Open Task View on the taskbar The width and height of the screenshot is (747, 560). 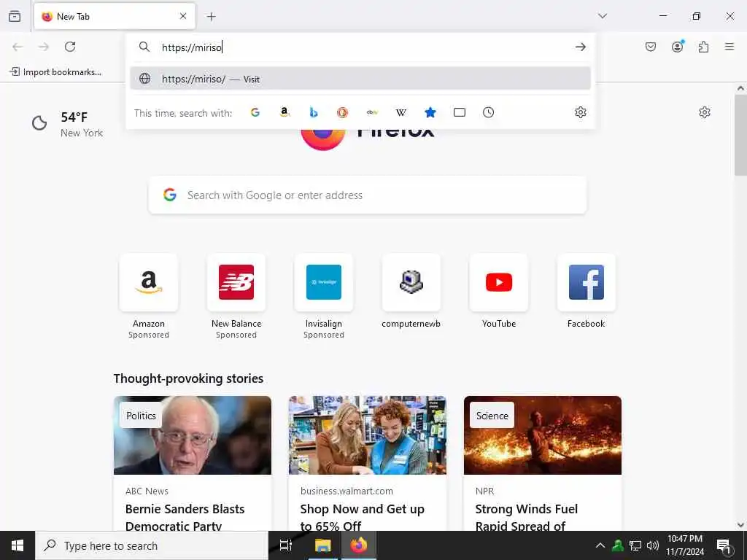point(286,545)
